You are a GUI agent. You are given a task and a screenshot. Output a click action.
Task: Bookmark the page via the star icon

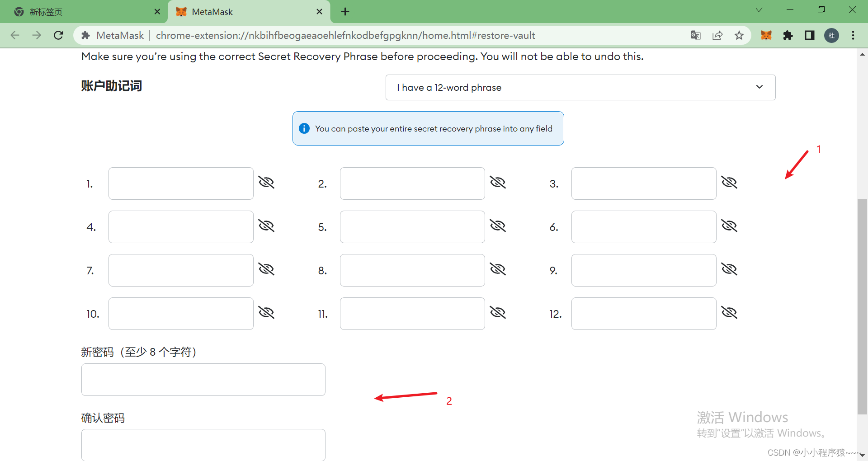(739, 35)
